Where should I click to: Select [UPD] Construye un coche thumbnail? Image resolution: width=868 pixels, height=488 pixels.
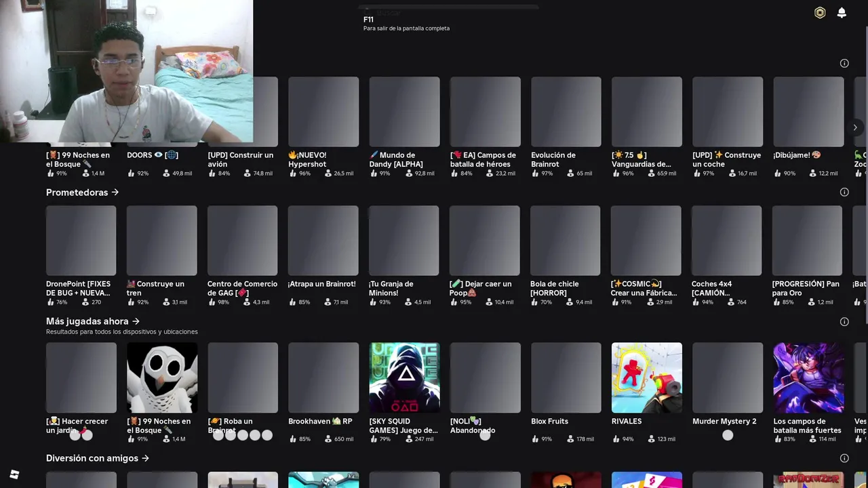728,112
